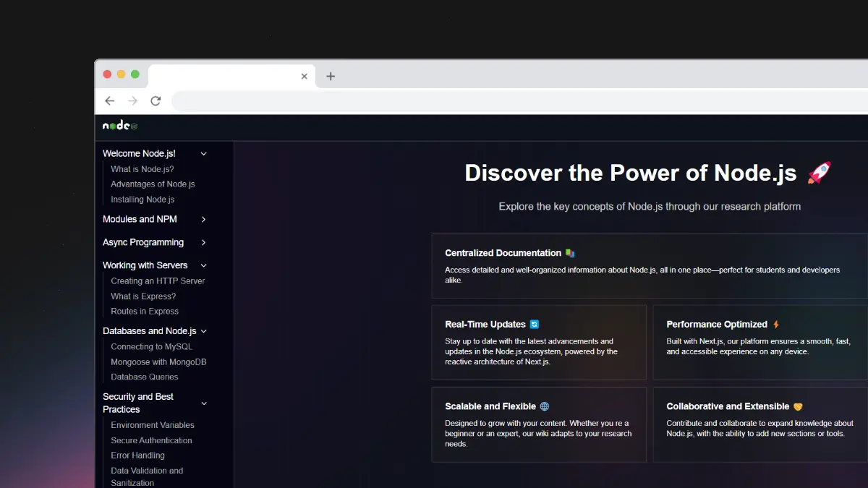This screenshot has width=868, height=488.
Task: Click the books emoji next to Centralized Documentation
Action: click(x=569, y=252)
